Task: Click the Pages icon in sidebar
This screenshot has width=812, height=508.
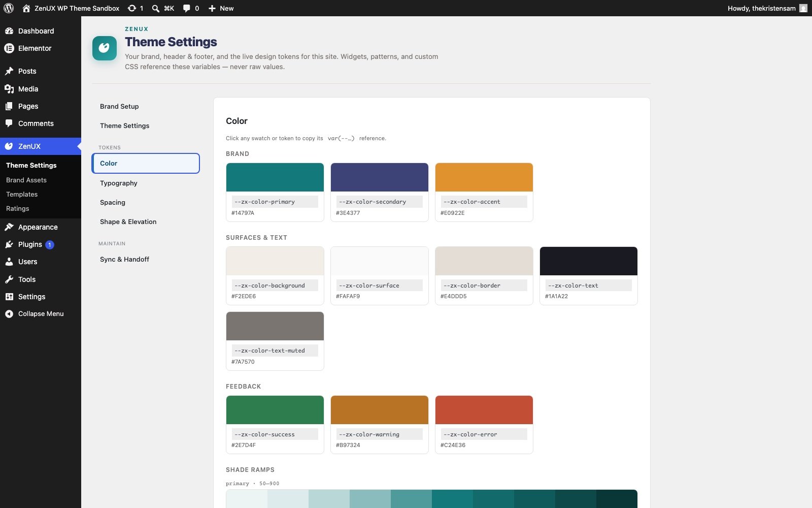Action: tap(9, 106)
